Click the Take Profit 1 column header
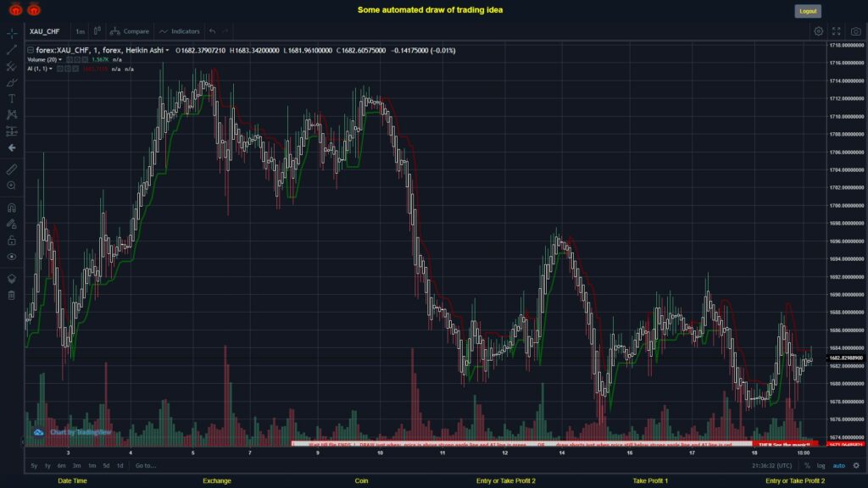This screenshot has height=488, width=868. pyautogui.click(x=650, y=481)
